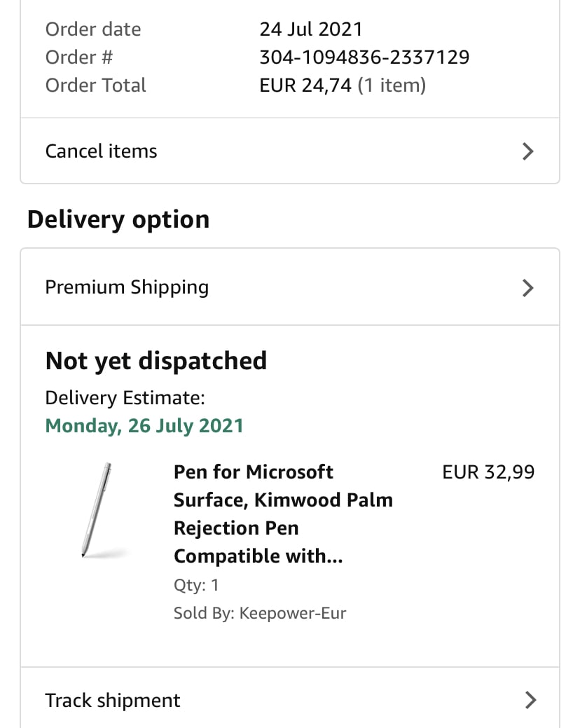Click the EUR 32,99 item price
Image resolution: width=580 pixels, height=728 pixels.
(488, 472)
